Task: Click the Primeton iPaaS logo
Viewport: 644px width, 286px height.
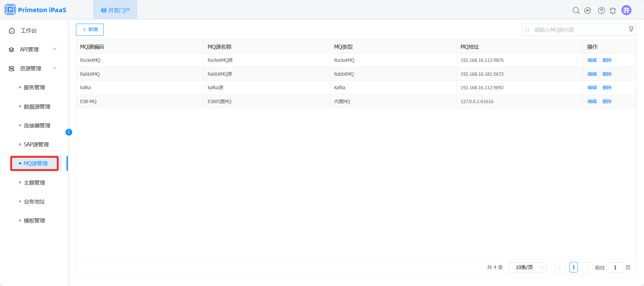Action: (x=35, y=10)
